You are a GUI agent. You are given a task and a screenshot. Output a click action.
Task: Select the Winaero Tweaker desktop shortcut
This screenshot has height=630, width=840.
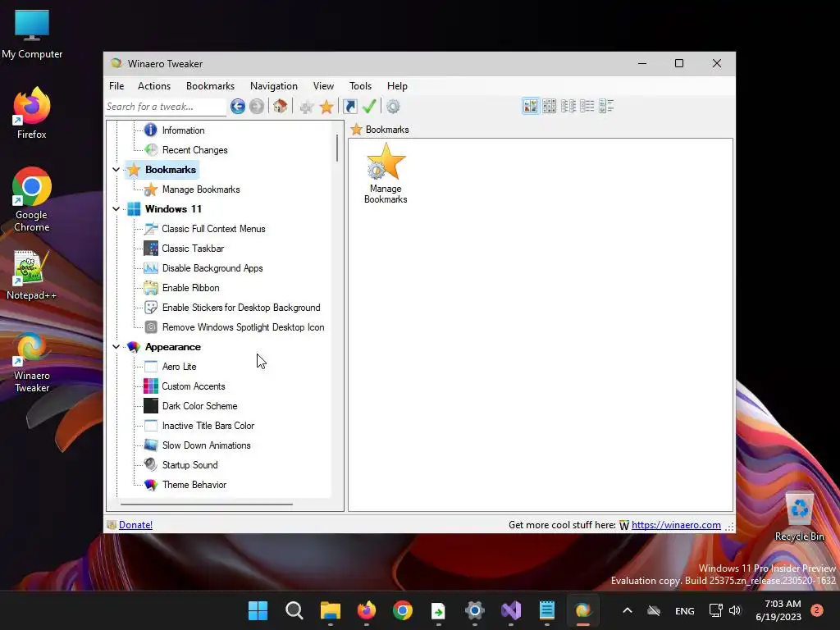click(x=32, y=363)
